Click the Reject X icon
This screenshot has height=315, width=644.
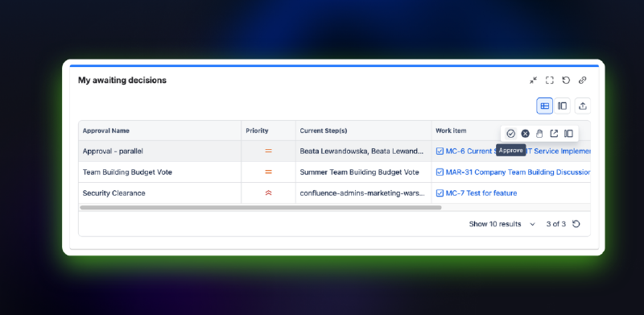click(525, 134)
